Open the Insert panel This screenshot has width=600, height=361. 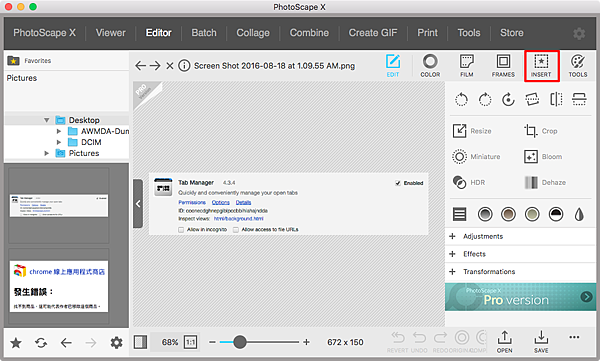541,65
